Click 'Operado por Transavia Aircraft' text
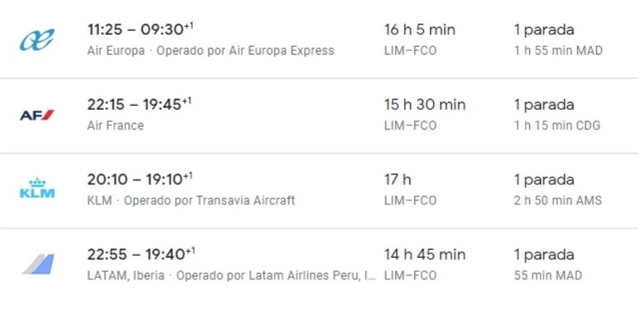The height and width of the screenshot is (315, 644). (x=209, y=200)
